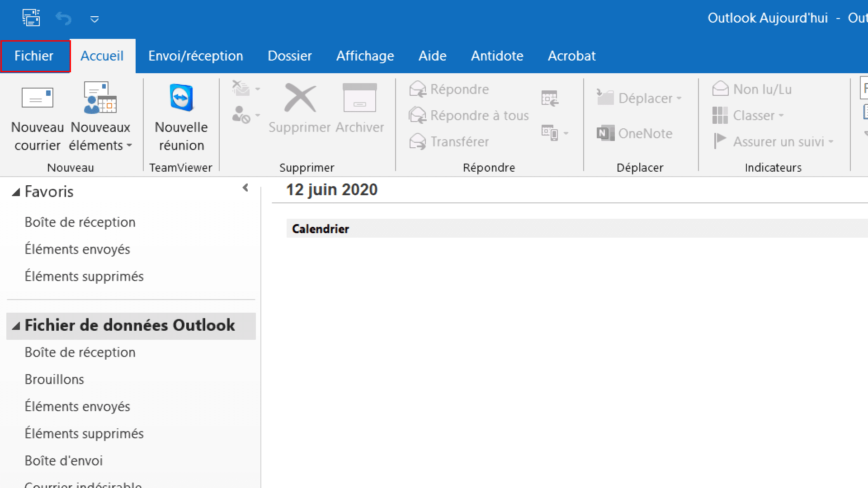Switch to the Accueil tab

(x=102, y=56)
